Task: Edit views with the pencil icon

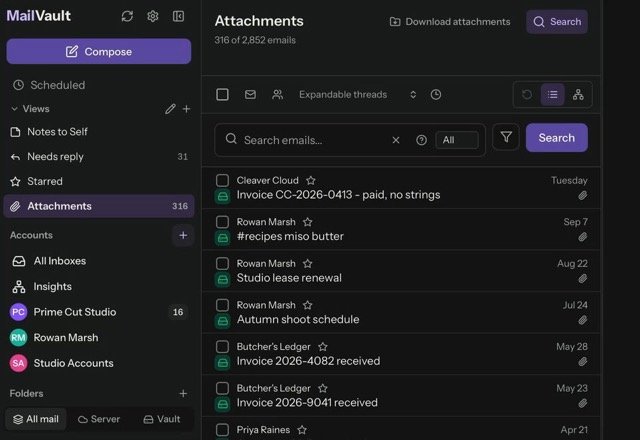Action: tap(170, 109)
